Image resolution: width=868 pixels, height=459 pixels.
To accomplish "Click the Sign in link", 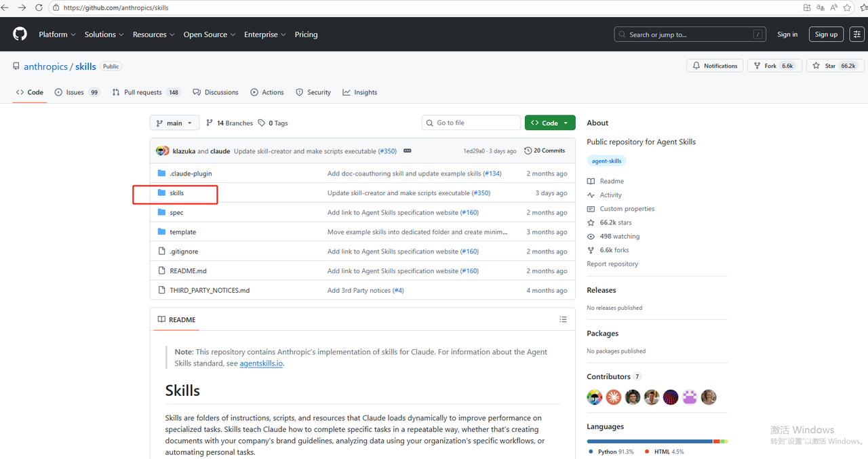I will pos(787,35).
